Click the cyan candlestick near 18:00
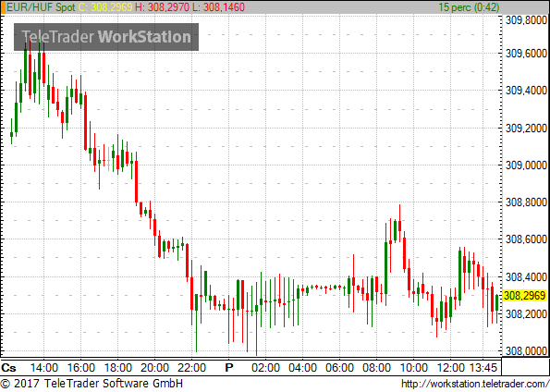 coord(108,159)
